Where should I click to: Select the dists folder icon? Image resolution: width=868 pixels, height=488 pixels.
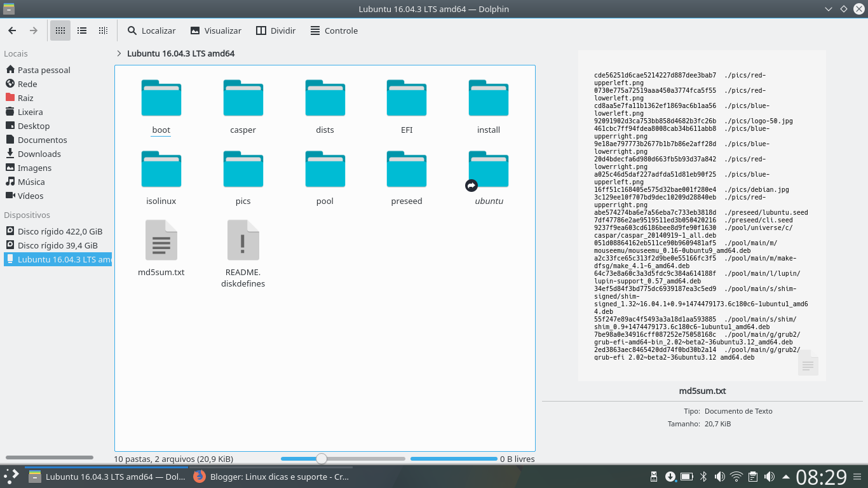coord(325,98)
